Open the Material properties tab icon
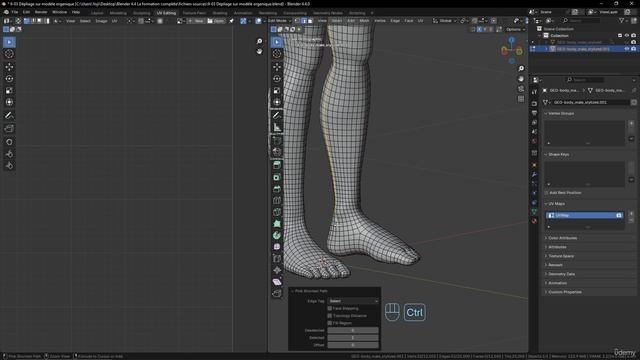Viewport: 640px width, 360px height. pyautogui.click(x=534, y=221)
